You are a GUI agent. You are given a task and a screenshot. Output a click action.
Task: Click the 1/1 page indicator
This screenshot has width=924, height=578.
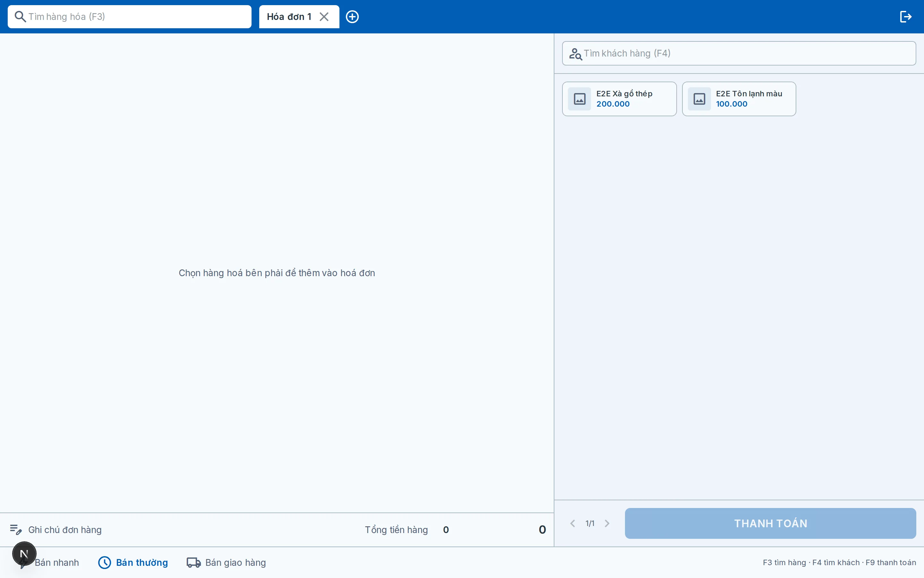pyautogui.click(x=590, y=523)
